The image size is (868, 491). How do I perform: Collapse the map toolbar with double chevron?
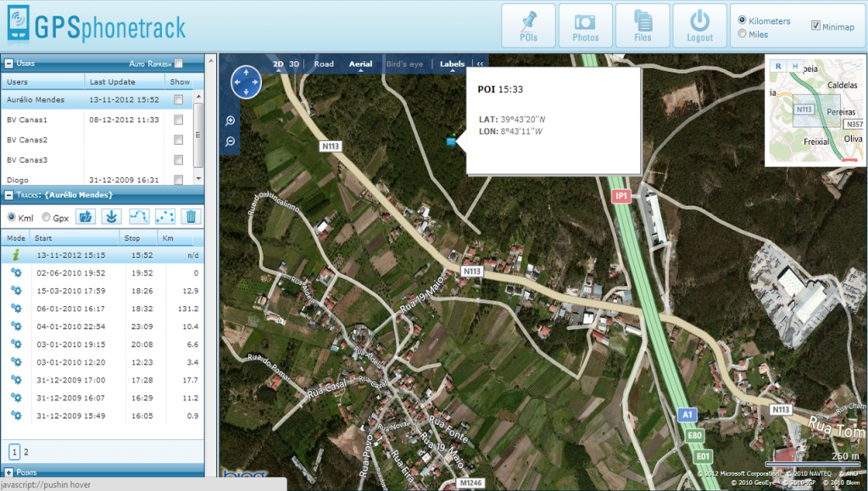pyautogui.click(x=480, y=64)
